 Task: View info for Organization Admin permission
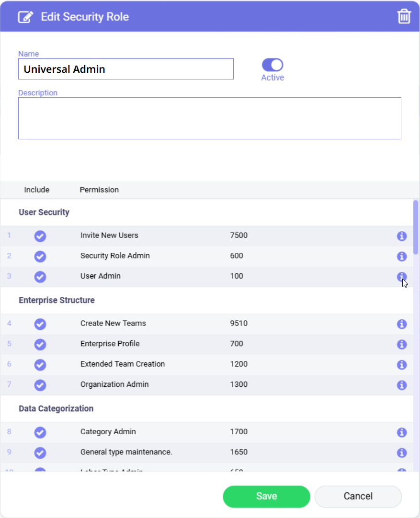402,385
